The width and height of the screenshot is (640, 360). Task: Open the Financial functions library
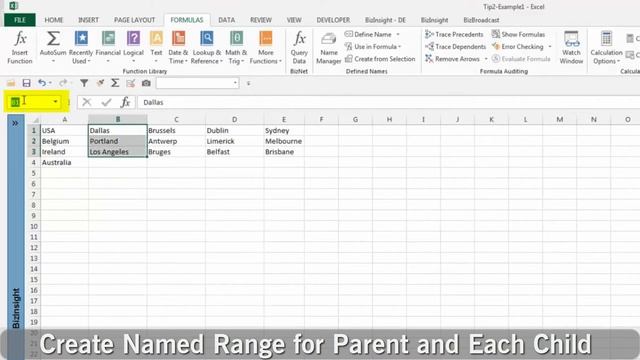click(108, 47)
